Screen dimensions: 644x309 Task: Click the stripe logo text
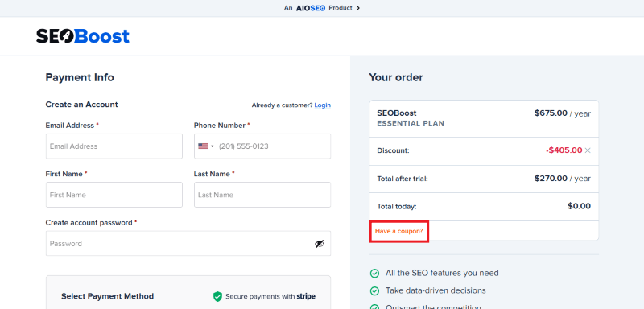pos(306,296)
